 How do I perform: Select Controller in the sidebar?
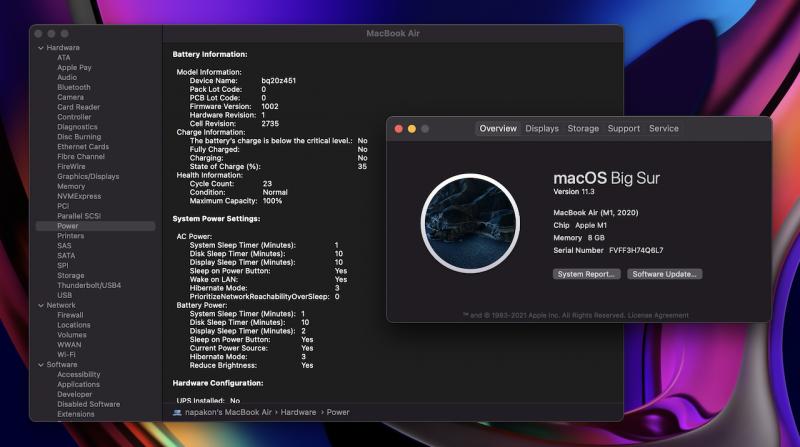click(x=74, y=117)
